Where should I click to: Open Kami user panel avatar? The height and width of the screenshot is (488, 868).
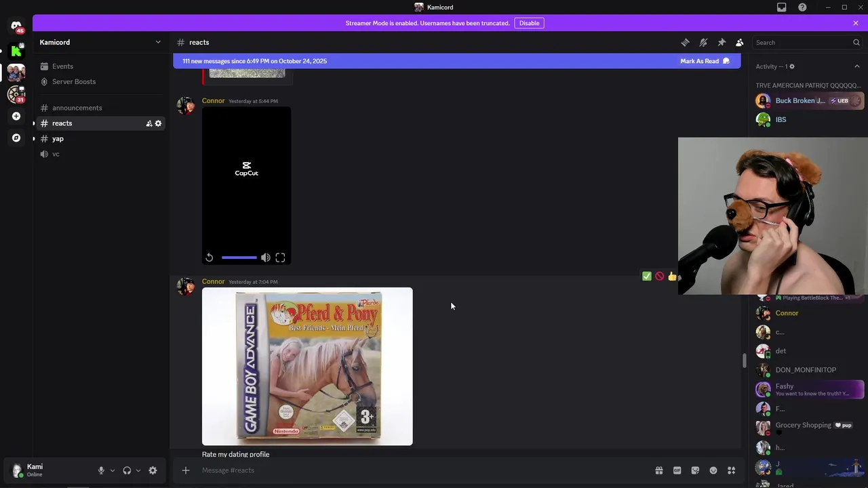17,470
